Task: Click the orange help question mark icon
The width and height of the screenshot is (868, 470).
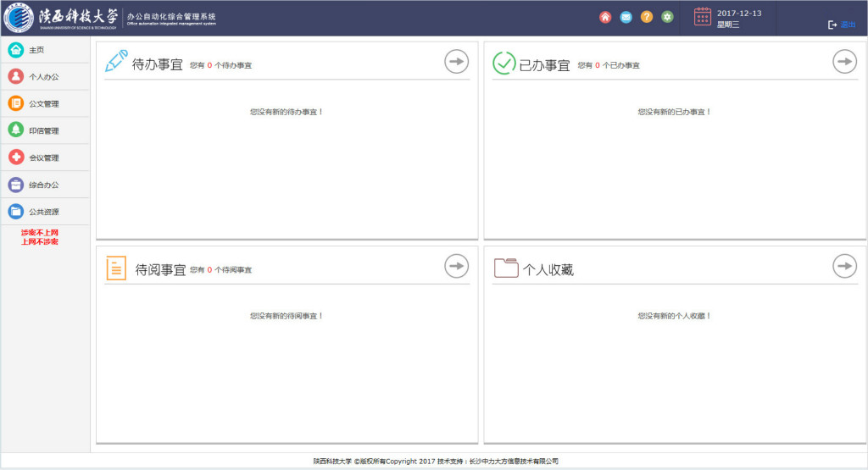Action: 647,17
